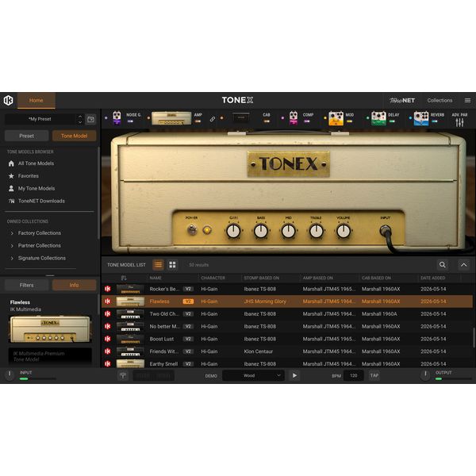Open advanced parameters sliders icon
Image resolution: width=476 pixels, height=476 pixels.
[x=459, y=122]
